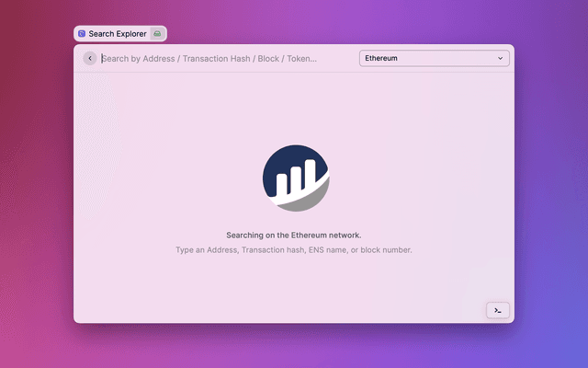Image resolution: width=588 pixels, height=368 pixels.
Task: Click the empty area below the hint
Action: [294, 285]
